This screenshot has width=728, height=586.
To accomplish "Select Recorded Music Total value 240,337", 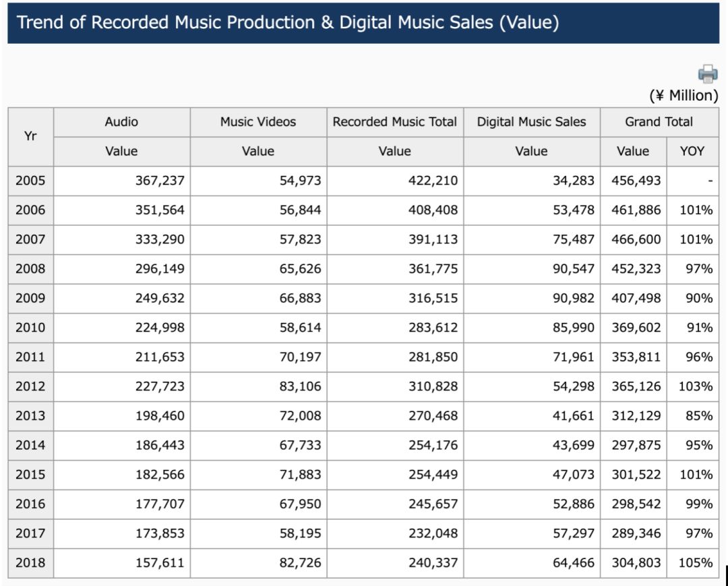I will pos(433,562).
